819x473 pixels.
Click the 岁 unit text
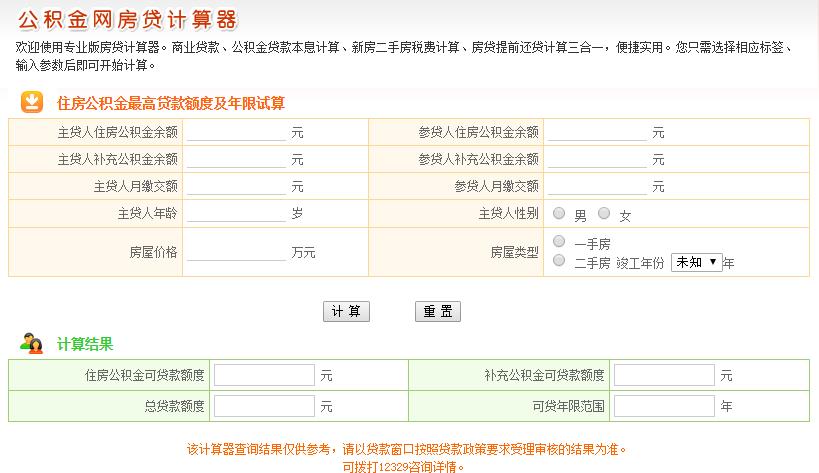[x=297, y=214]
